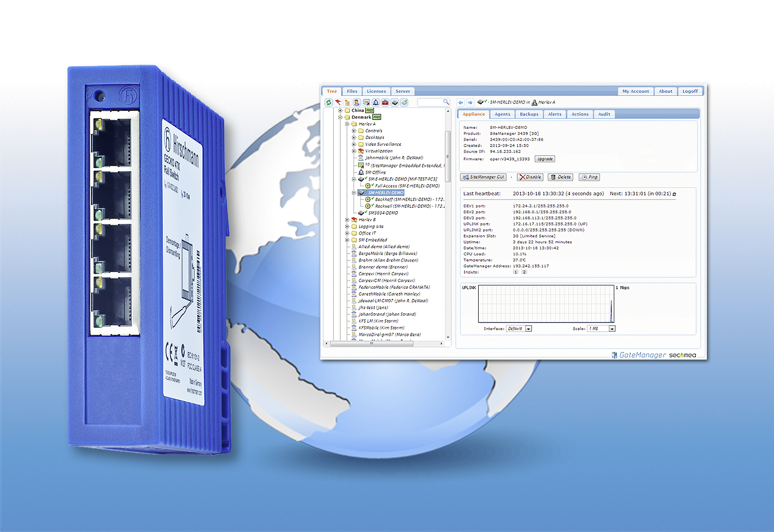This screenshot has width=774, height=532.
Task: Switch to the Licenses tab
Action: pos(376,91)
